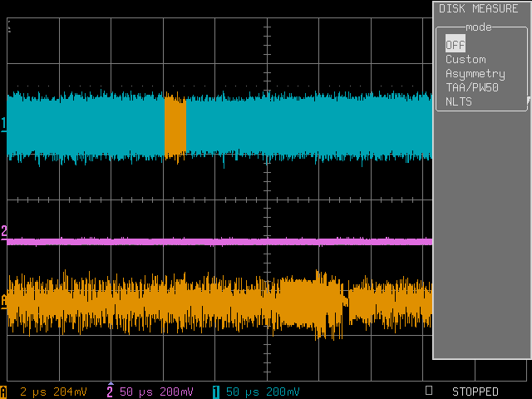This screenshot has width=532, height=399.
Task: Click the trace A label in status bar
Action: [x=3, y=392]
